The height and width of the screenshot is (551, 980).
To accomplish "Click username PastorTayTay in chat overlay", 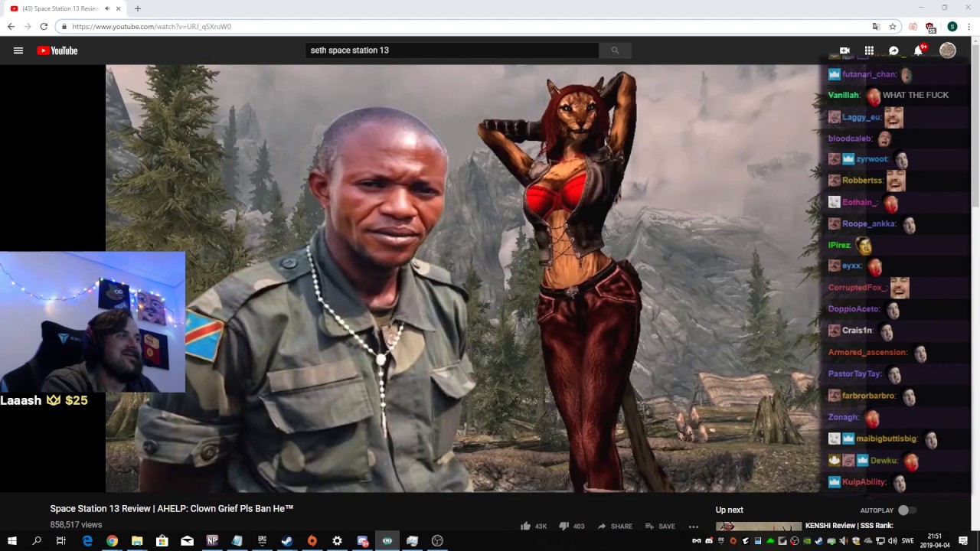I will 855,374.
